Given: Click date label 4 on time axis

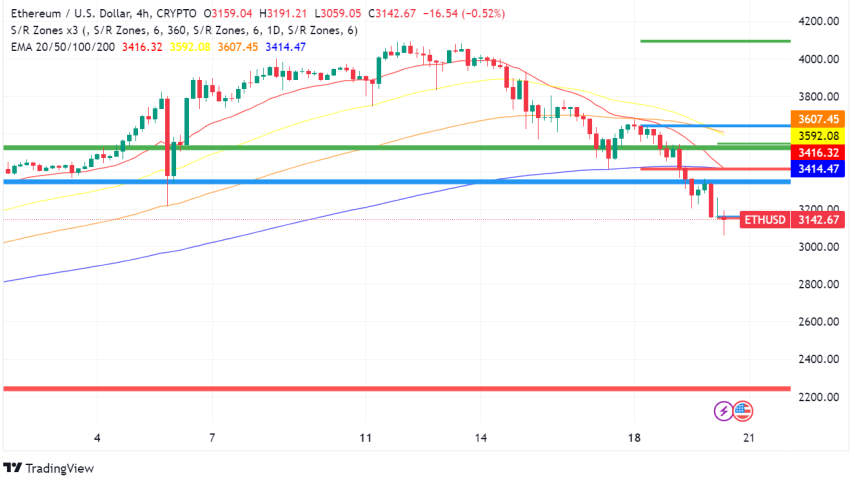Looking at the screenshot, I should (97, 438).
